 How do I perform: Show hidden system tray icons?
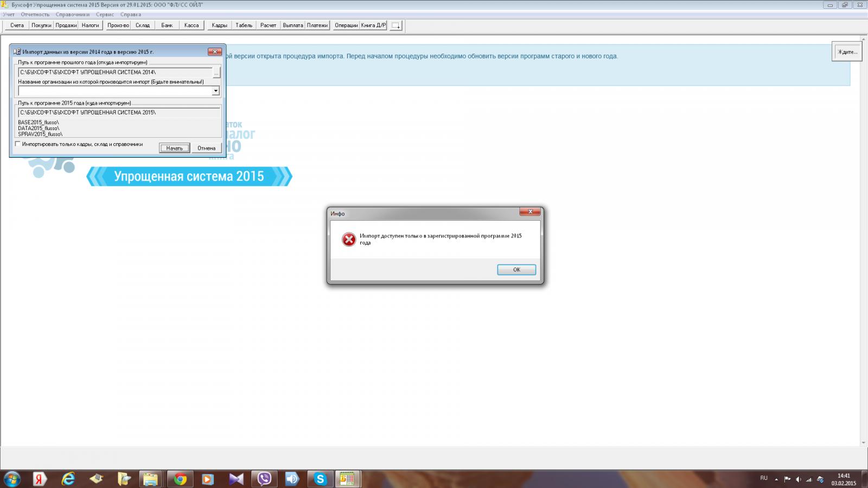coord(776,479)
